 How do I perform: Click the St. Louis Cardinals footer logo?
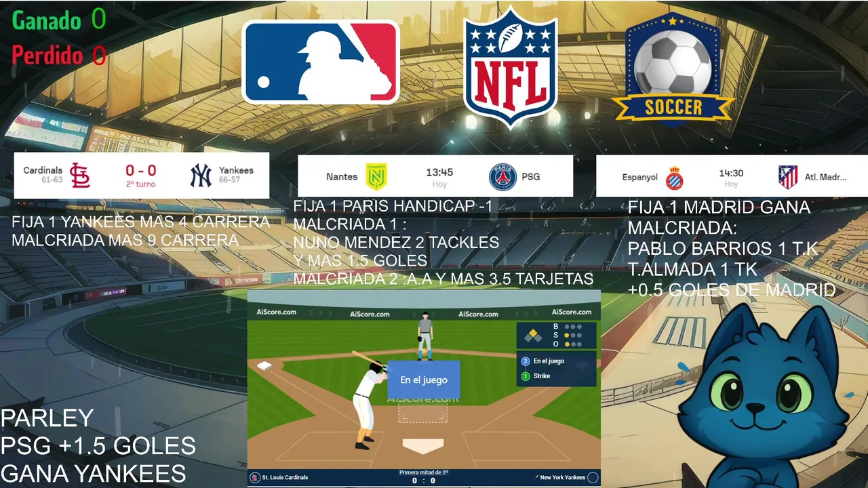(x=254, y=478)
